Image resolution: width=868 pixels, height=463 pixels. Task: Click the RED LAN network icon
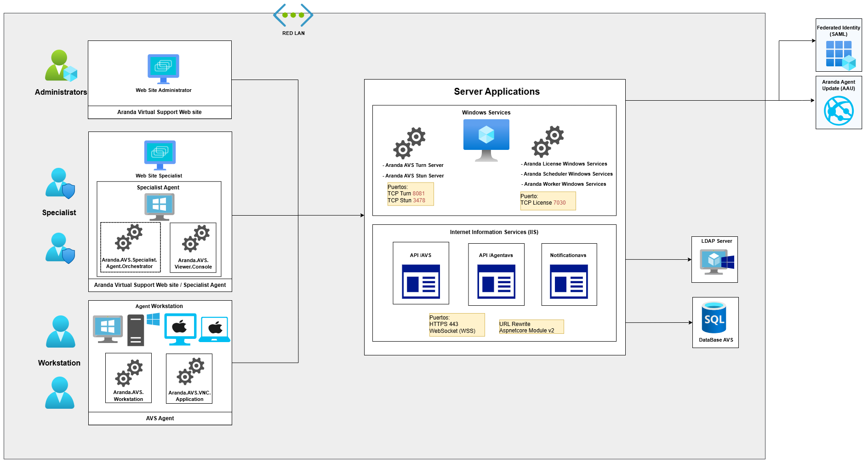(x=293, y=15)
